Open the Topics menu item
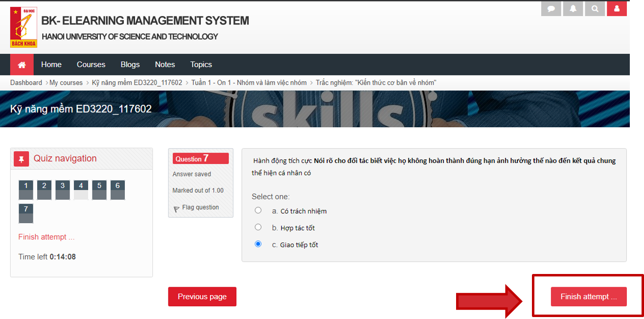This screenshot has width=644, height=319. tap(201, 65)
